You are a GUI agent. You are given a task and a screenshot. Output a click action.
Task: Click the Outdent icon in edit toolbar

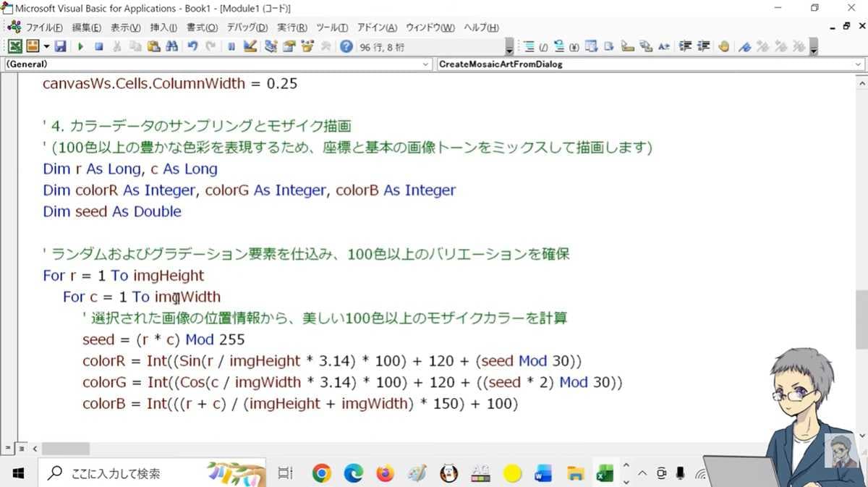pyautogui.click(x=702, y=46)
